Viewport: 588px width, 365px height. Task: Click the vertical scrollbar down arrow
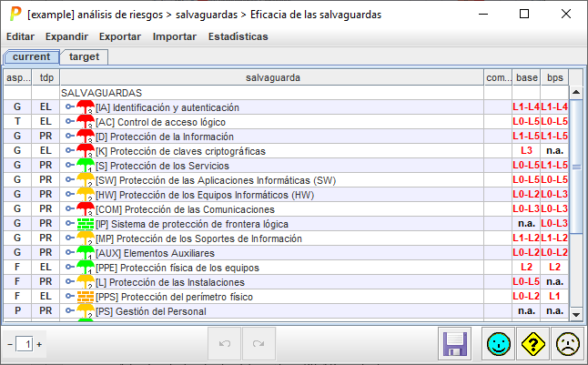pos(575,314)
